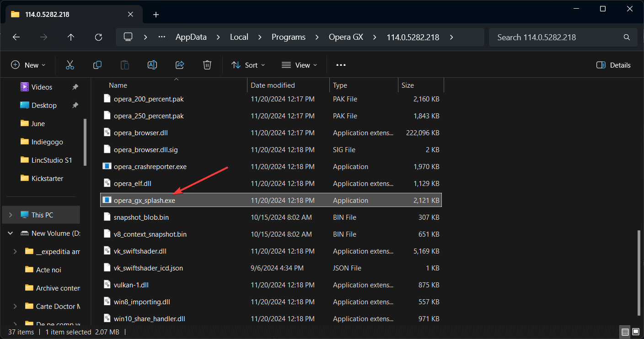This screenshot has width=644, height=339.
Task: Open the June folder in sidebar
Action: pyautogui.click(x=38, y=123)
